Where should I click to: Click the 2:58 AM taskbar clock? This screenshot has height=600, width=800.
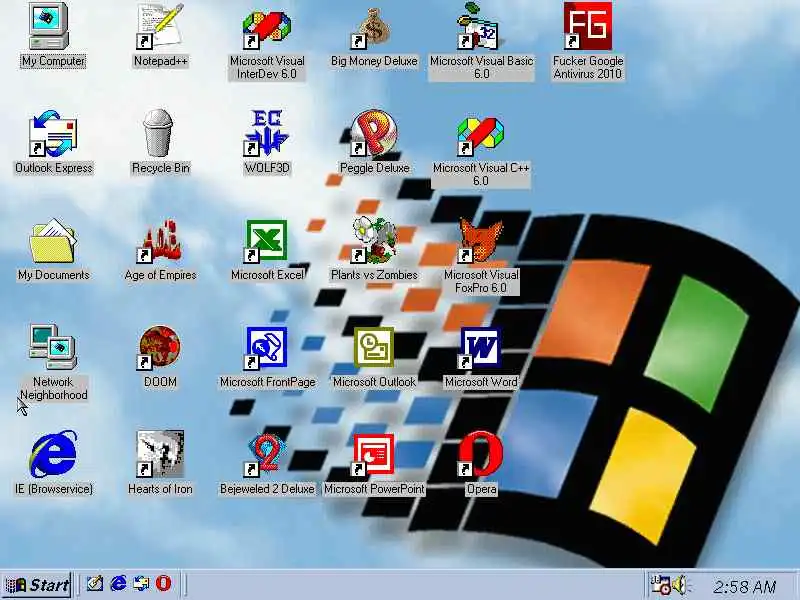pos(744,587)
